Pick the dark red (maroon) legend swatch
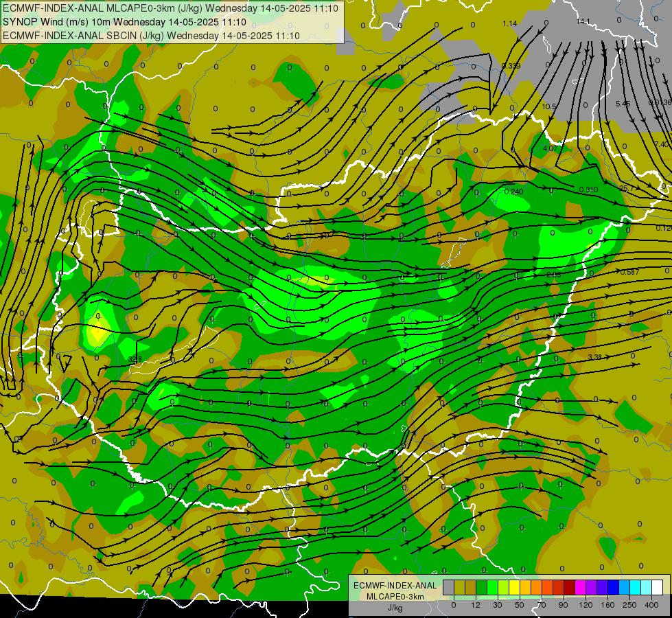Screen dimensions: 672x618 tap(570, 587)
